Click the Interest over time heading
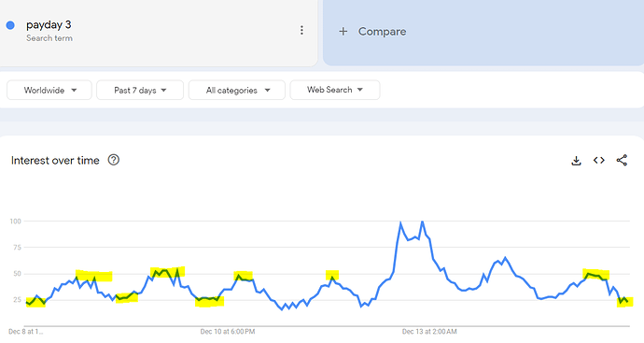The height and width of the screenshot is (343, 644). tap(55, 161)
